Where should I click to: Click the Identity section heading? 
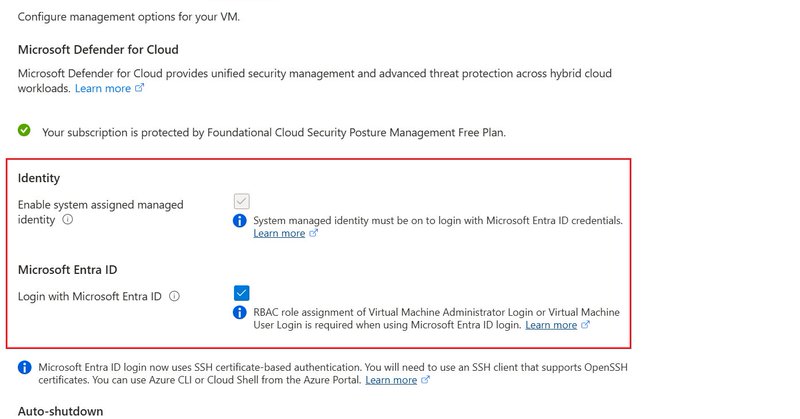(39, 178)
